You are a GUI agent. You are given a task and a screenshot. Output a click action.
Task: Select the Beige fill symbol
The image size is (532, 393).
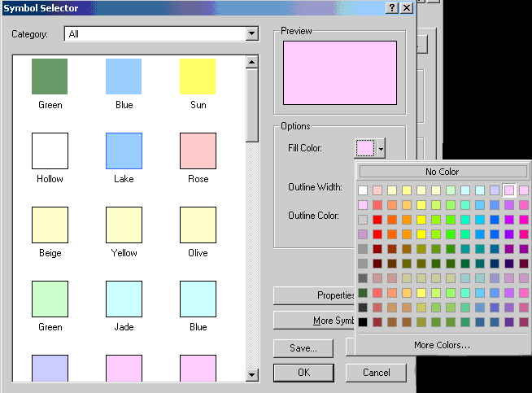click(x=50, y=225)
